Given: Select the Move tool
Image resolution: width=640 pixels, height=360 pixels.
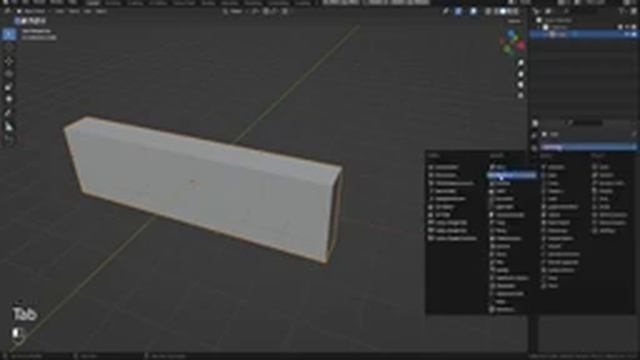Looking at the screenshot, I should pos(9,62).
